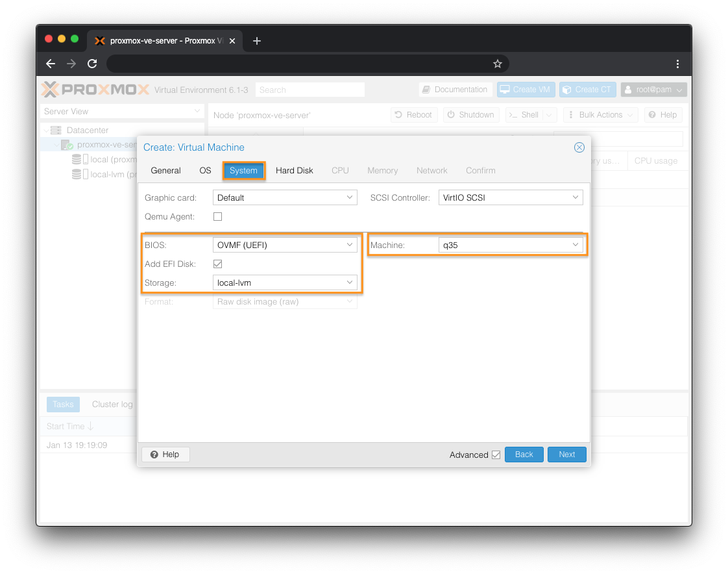Open the Bulk Actions menu

coord(600,115)
